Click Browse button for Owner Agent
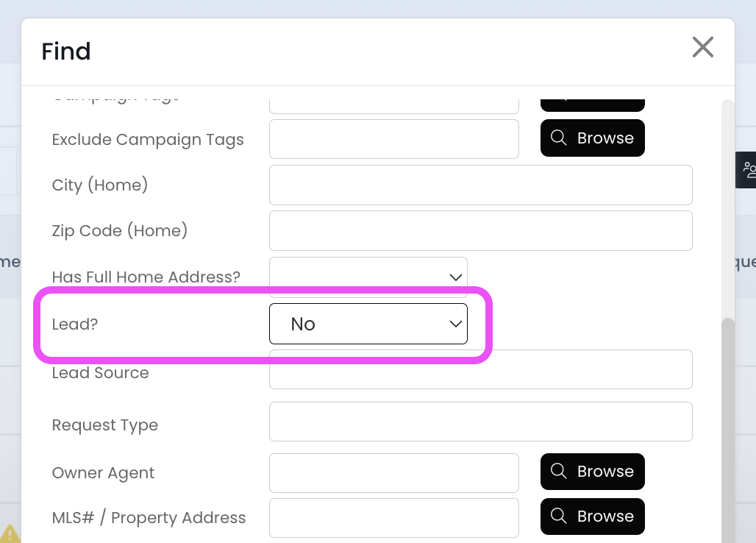756x543 pixels. pyautogui.click(x=593, y=472)
